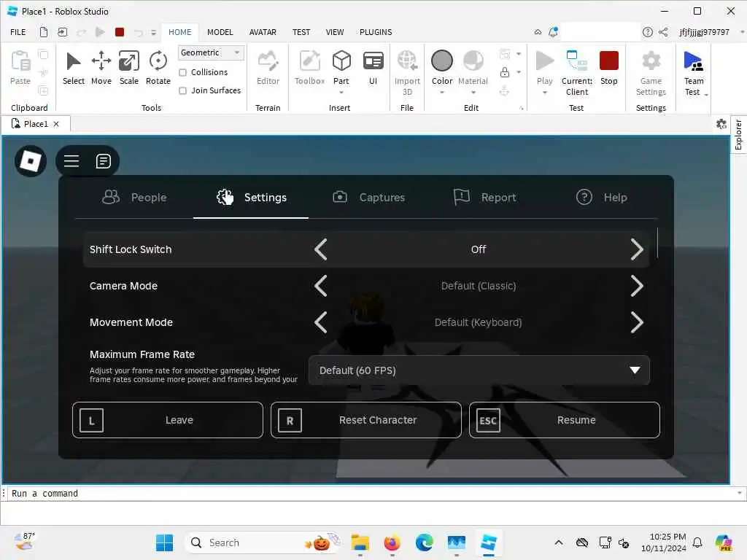Click the taskbar Search box
The height and width of the screenshot is (560, 747).
[263, 542]
